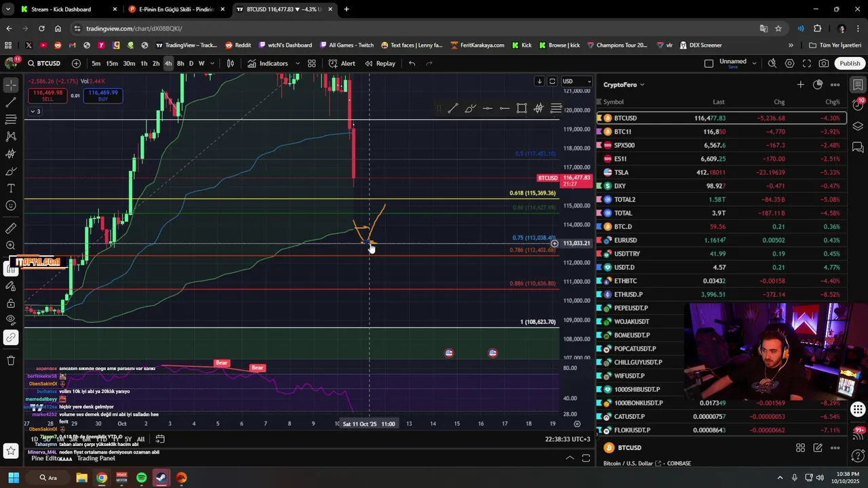Click the trash remove objects icon
This screenshot has height=488, width=868.
click(x=11, y=361)
